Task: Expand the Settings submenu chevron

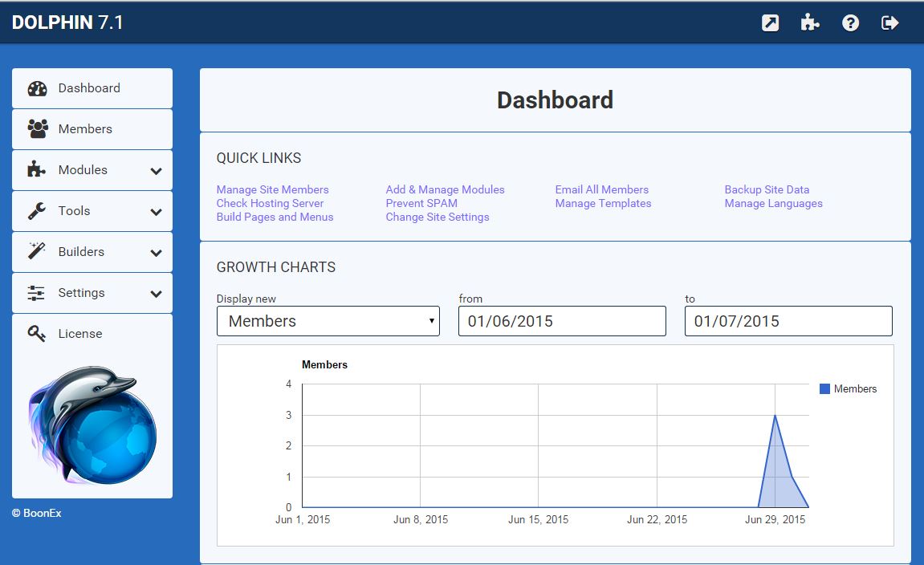Action: tap(156, 294)
